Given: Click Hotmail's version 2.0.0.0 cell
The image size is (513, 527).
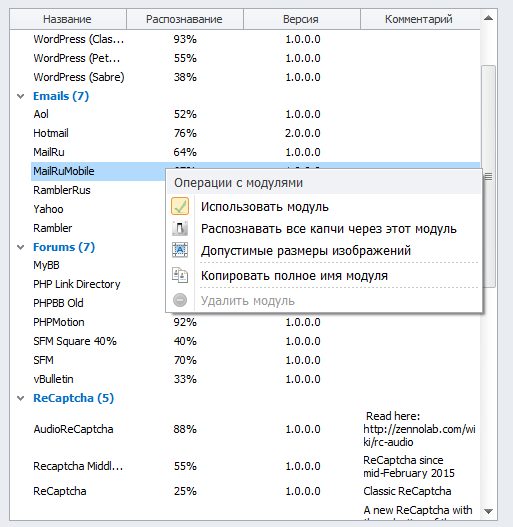Looking at the screenshot, I should pos(303,133).
